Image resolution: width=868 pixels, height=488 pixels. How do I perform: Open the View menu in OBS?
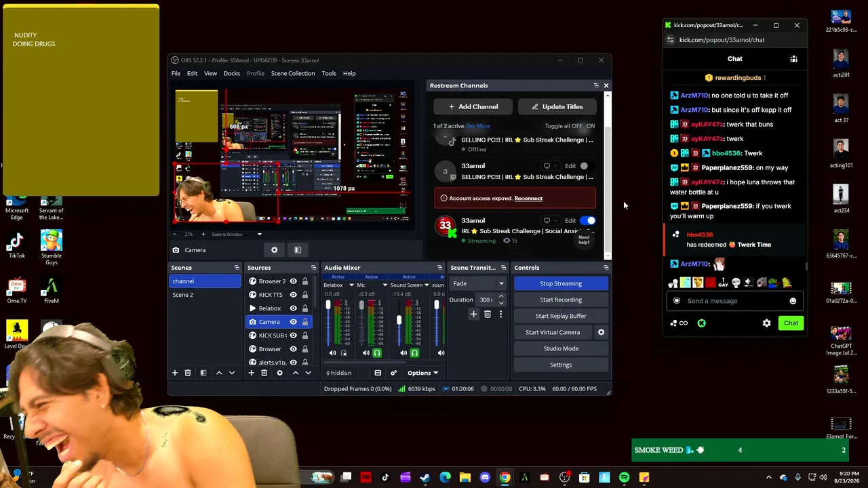(x=211, y=73)
